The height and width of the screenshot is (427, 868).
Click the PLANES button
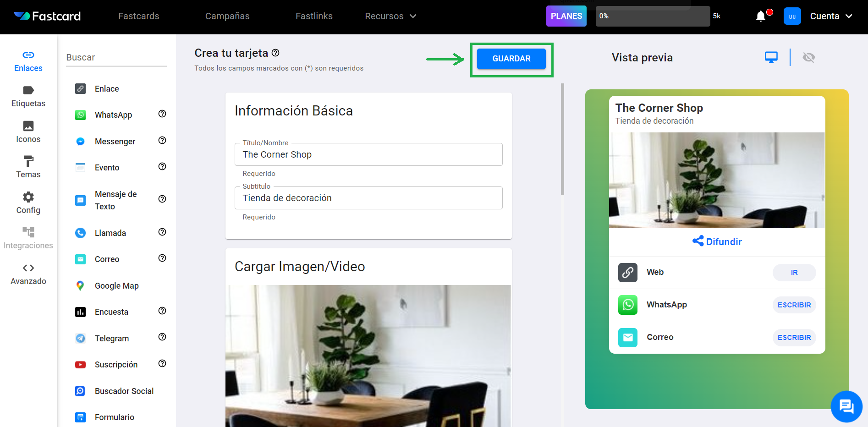click(x=566, y=16)
